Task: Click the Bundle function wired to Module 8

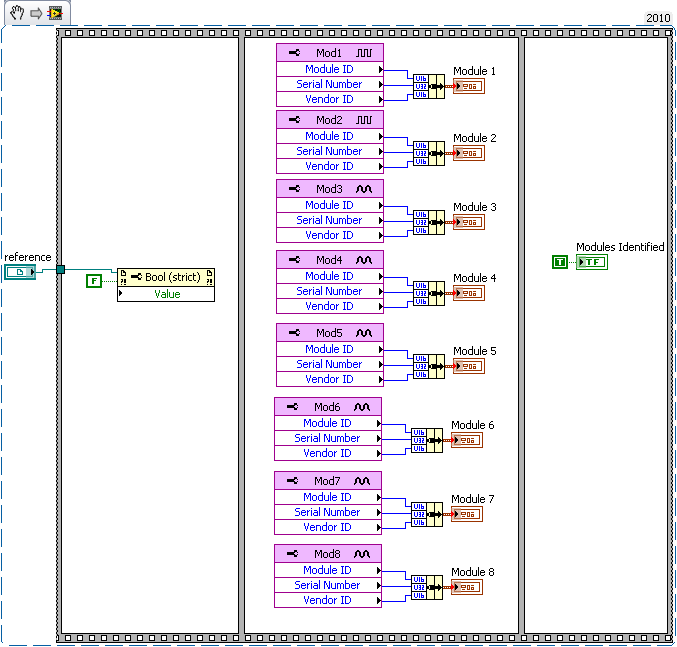Action: click(x=427, y=587)
